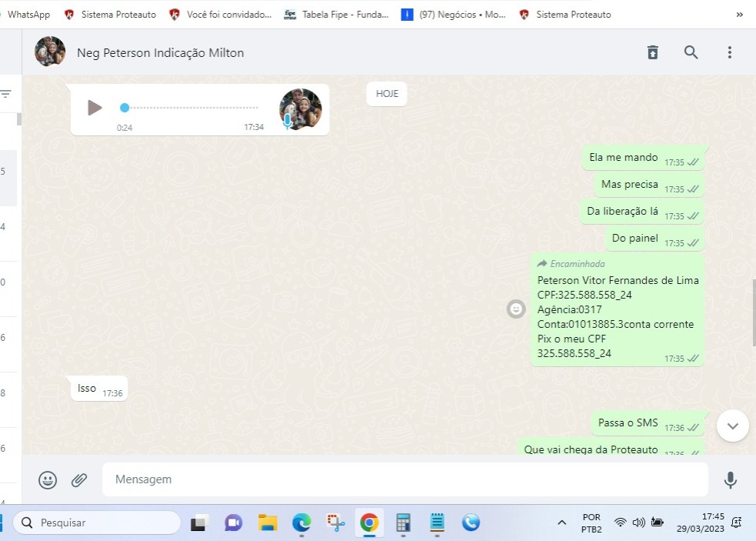756x541 pixels.
Task: Play the 0:24 voice message
Action: [x=95, y=108]
